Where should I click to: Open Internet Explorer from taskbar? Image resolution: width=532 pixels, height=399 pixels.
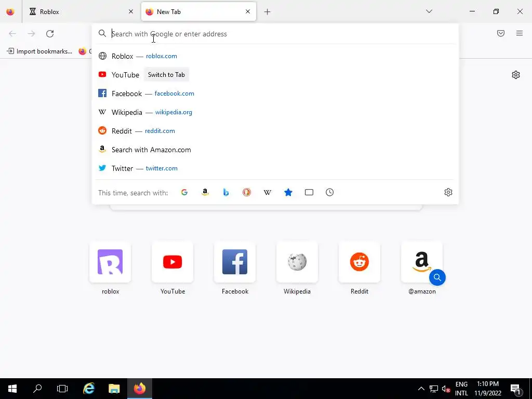pyautogui.click(x=89, y=389)
